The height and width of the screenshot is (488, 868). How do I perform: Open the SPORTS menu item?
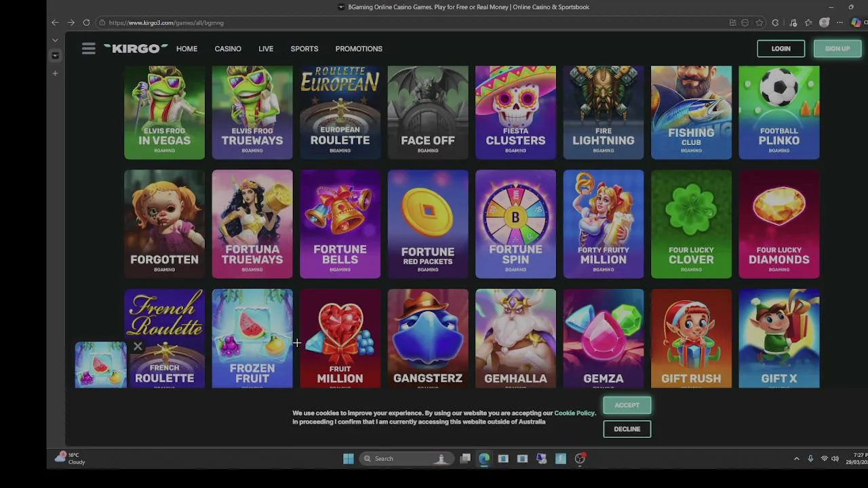[304, 49]
